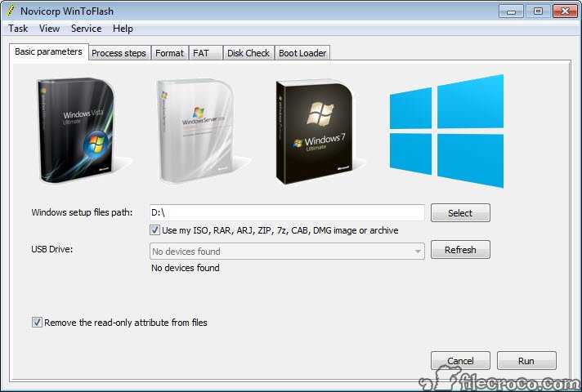Image resolution: width=582 pixels, height=392 pixels.
Task: Select the Boot Loader tab
Action: coord(302,53)
